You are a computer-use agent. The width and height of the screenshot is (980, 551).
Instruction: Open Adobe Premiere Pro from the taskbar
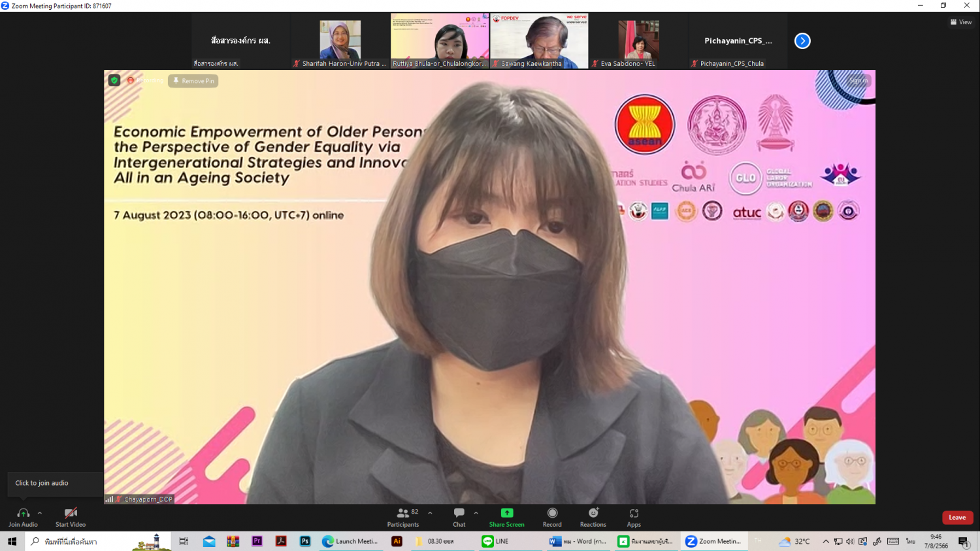(x=257, y=541)
